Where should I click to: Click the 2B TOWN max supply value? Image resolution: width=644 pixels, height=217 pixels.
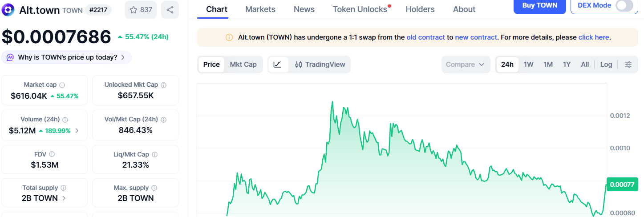coord(136,198)
